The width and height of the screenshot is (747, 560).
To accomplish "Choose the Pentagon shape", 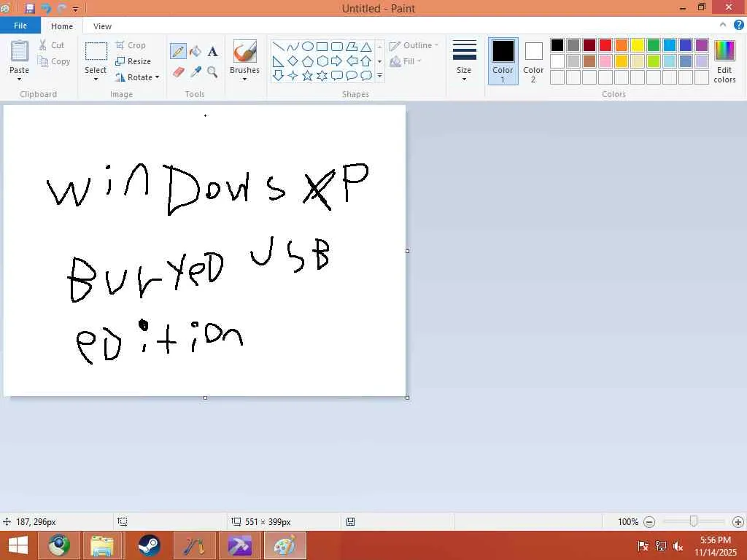I will click(x=308, y=61).
